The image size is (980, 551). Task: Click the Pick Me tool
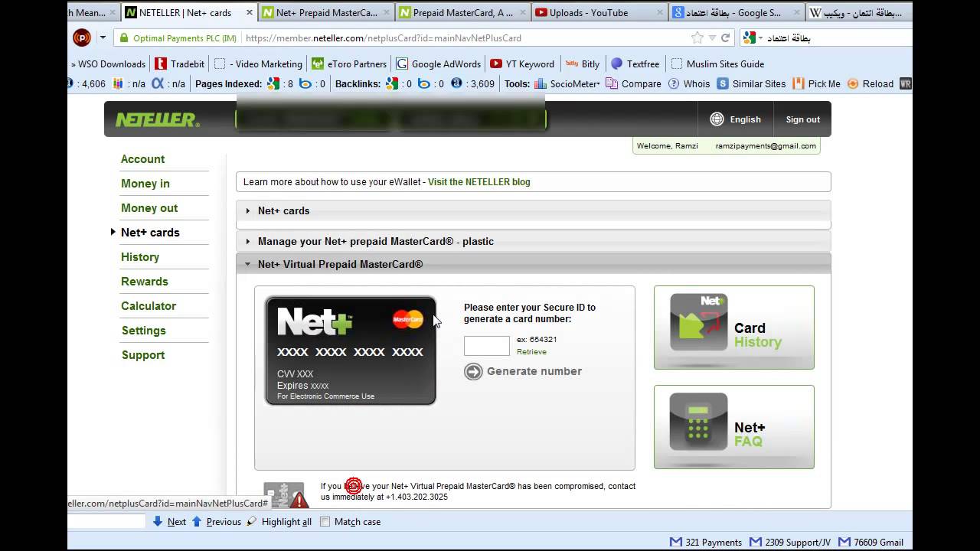(817, 84)
